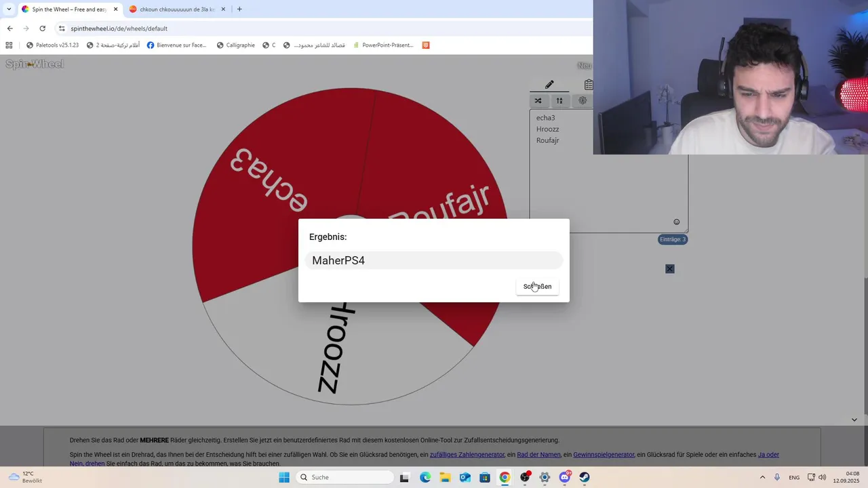The height and width of the screenshot is (488, 868).
Task: Open a new browser tab
Action: (x=239, y=9)
